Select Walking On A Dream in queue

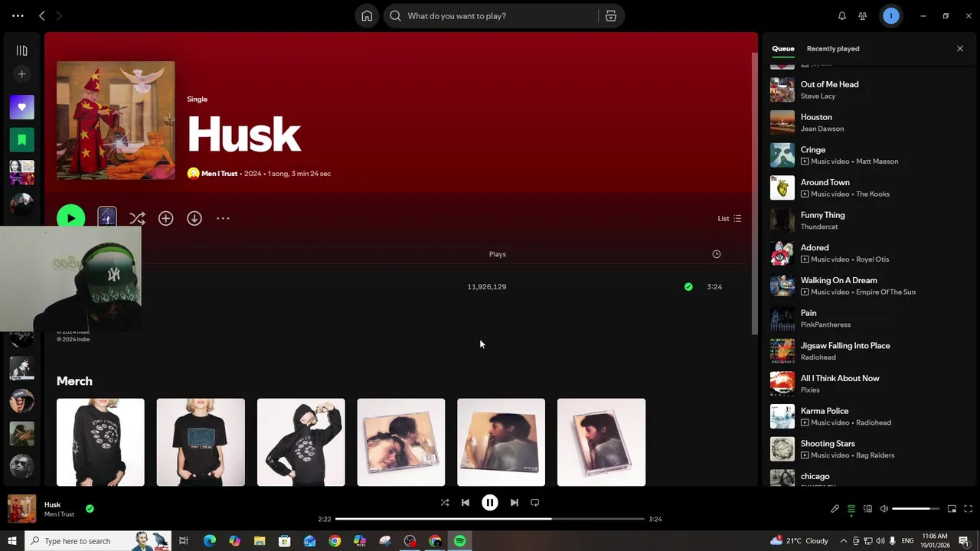(x=869, y=285)
